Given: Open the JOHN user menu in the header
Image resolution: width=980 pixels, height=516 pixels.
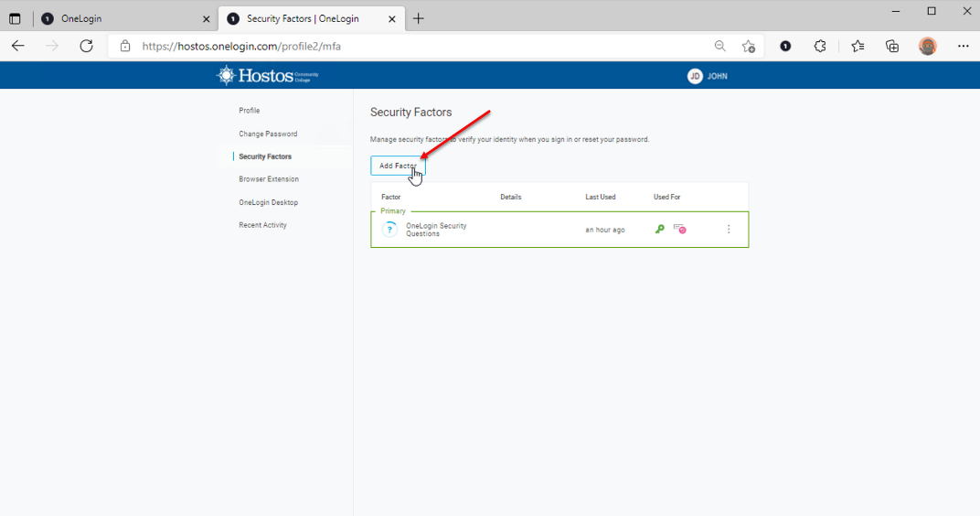Looking at the screenshot, I should tap(708, 76).
